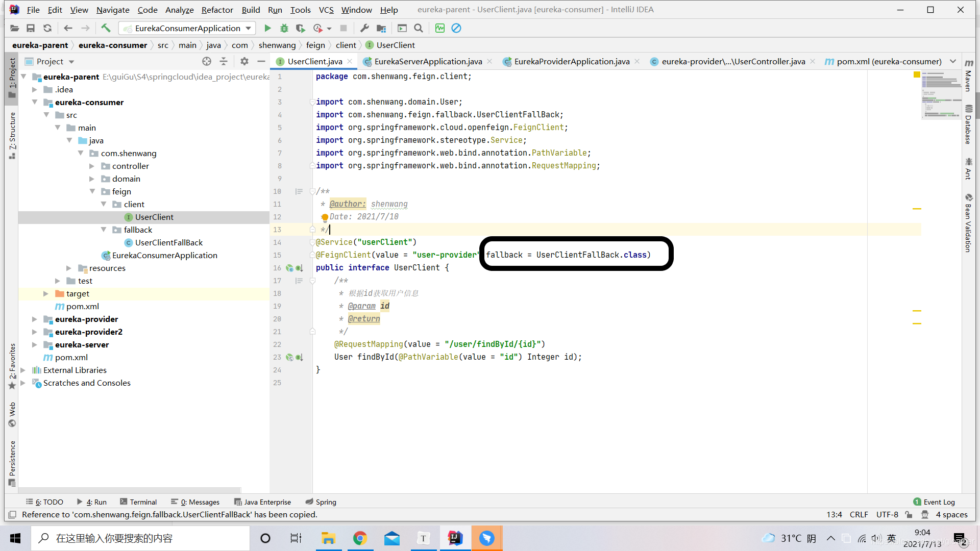Click the Build project hammer icon
The image size is (980, 551).
tap(106, 28)
